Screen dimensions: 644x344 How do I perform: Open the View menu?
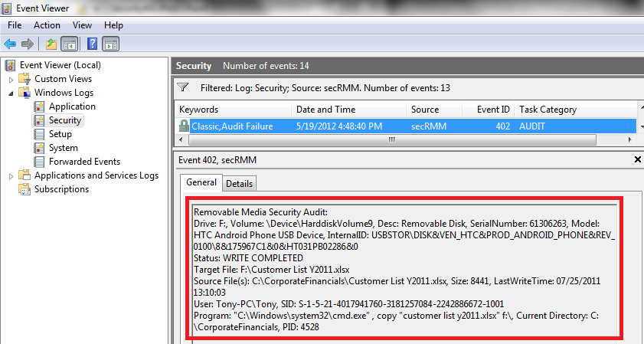click(82, 25)
